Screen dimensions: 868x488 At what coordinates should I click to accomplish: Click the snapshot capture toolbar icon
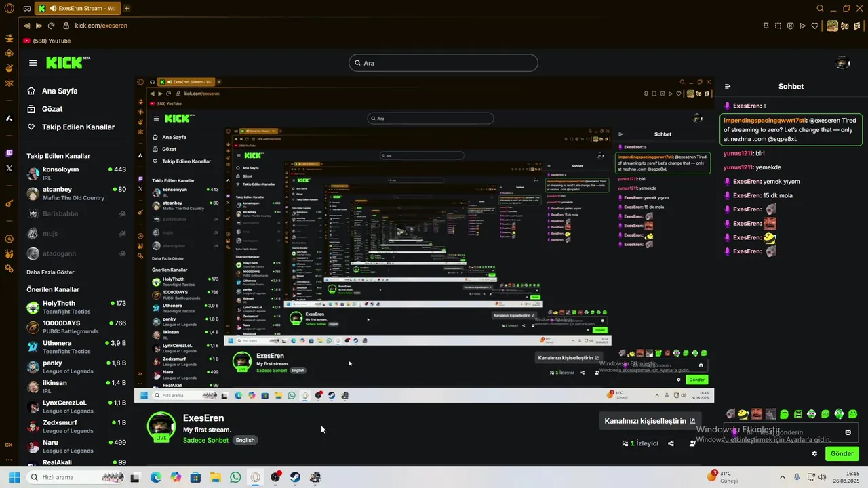point(778,26)
